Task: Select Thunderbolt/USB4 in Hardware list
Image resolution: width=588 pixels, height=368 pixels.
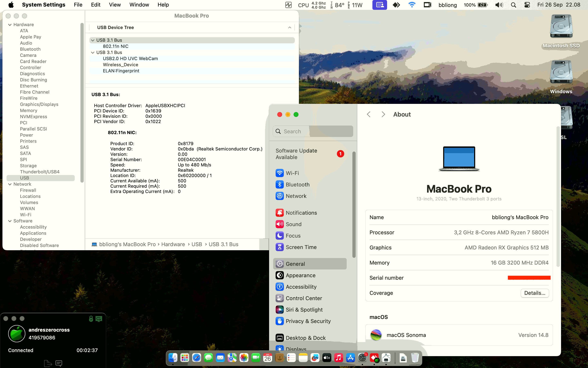Action: click(40, 172)
